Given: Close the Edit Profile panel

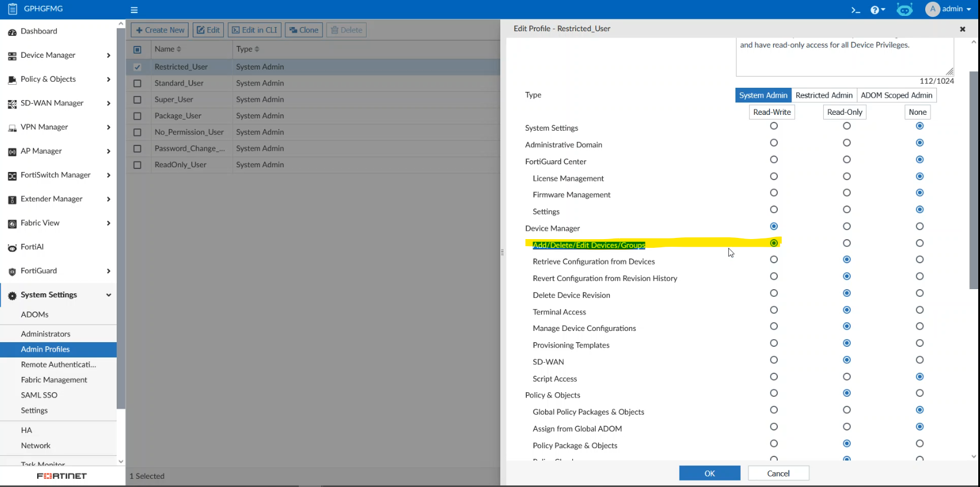Looking at the screenshot, I should point(962,29).
